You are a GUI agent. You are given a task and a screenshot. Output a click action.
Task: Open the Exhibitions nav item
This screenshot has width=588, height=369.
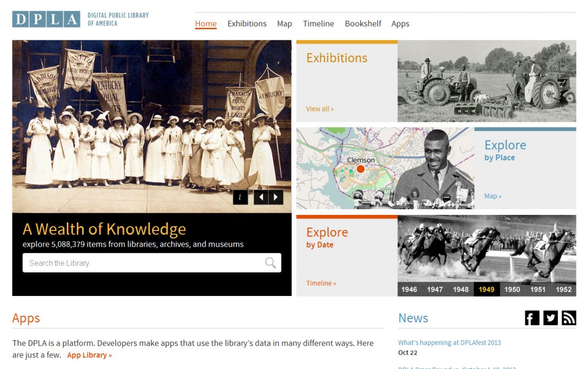coord(247,24)
